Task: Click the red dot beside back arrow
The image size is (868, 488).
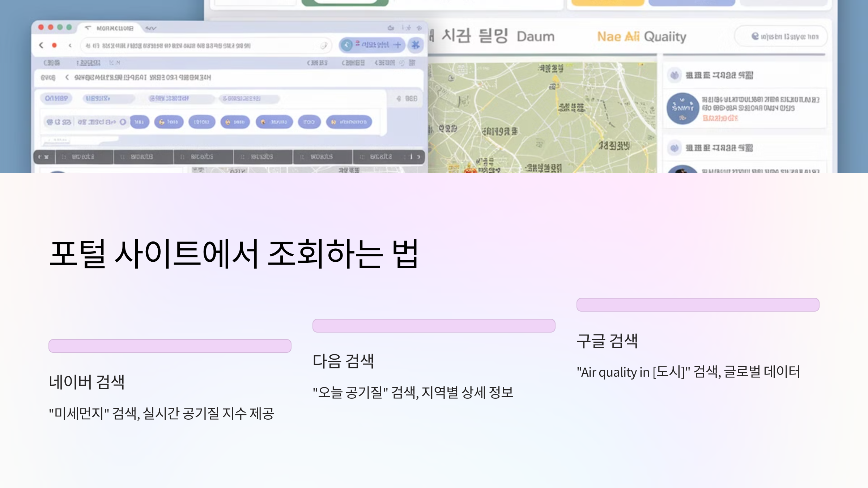Action: coord(54,45)
